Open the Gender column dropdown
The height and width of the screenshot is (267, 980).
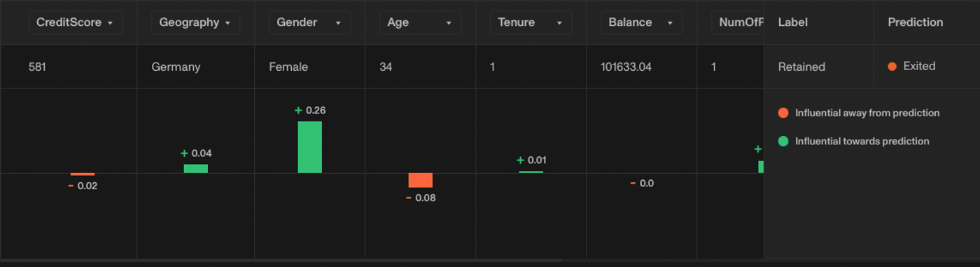coord(309,22)
